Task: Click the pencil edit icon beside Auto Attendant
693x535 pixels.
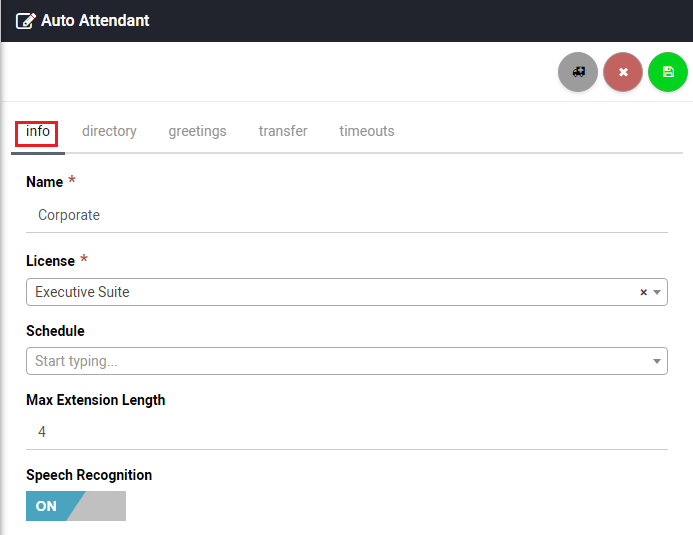Action: [25, 20]
